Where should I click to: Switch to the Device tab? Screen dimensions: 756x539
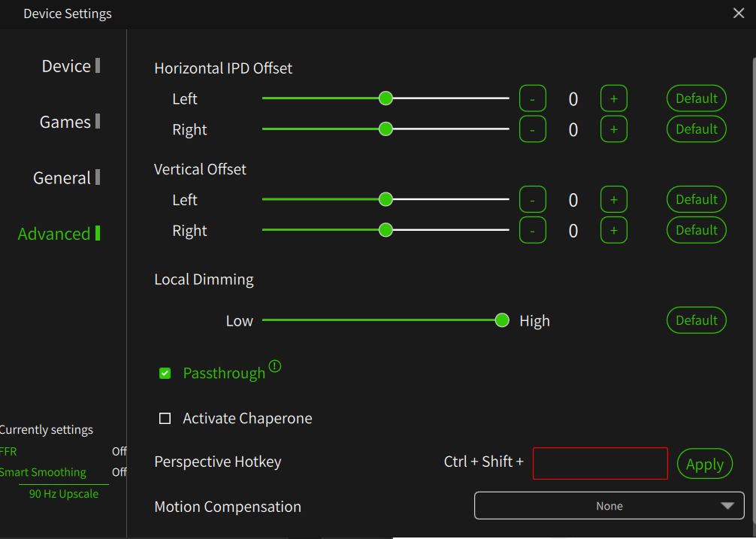tap(67, 66)
